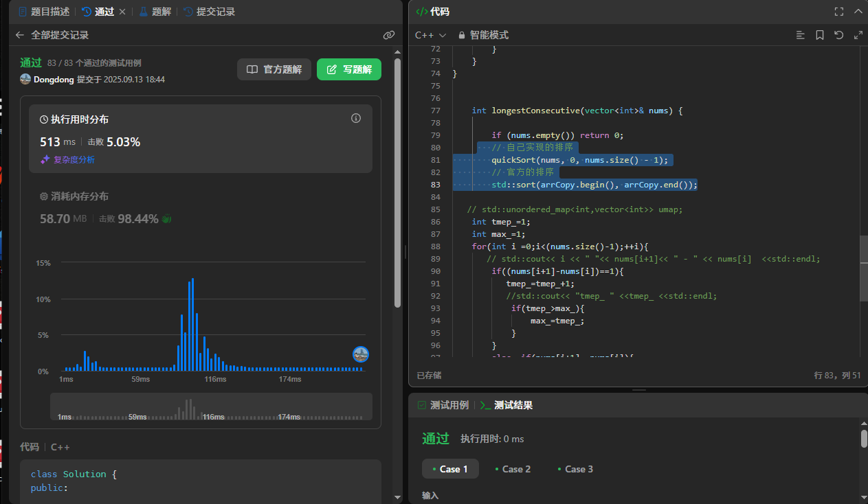Click the left panel scroll down arrow
The width and height of the screenshot is (868, 504).
click(x=397, y=498)
